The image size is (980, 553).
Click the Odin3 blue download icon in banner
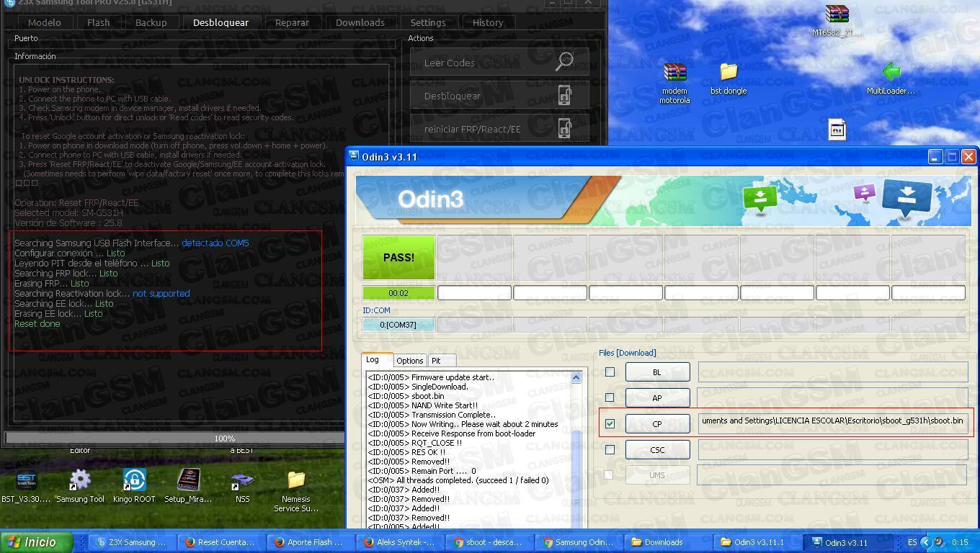tap(906, 199)
